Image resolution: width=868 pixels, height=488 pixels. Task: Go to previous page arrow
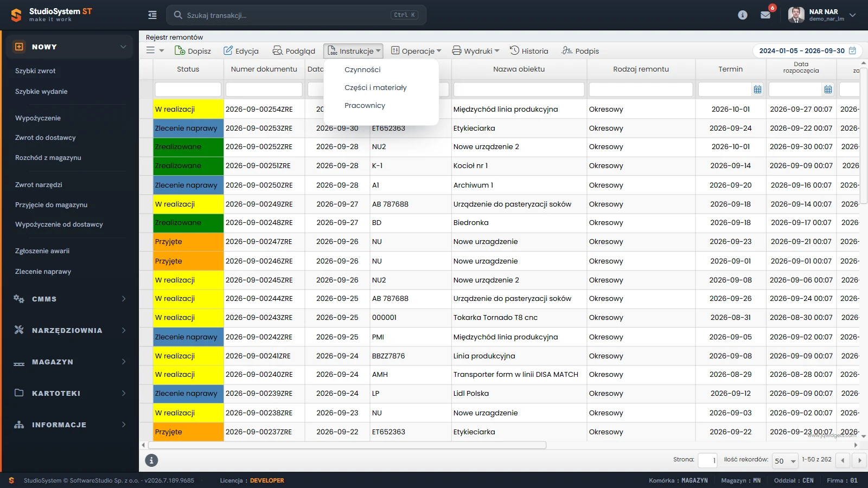pos(843,460)
